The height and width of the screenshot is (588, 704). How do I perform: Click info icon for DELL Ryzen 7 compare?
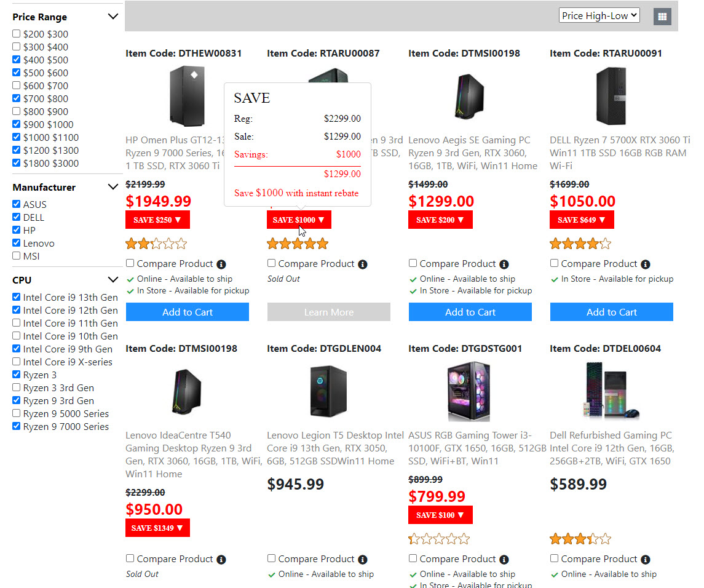tap(646, 264)
